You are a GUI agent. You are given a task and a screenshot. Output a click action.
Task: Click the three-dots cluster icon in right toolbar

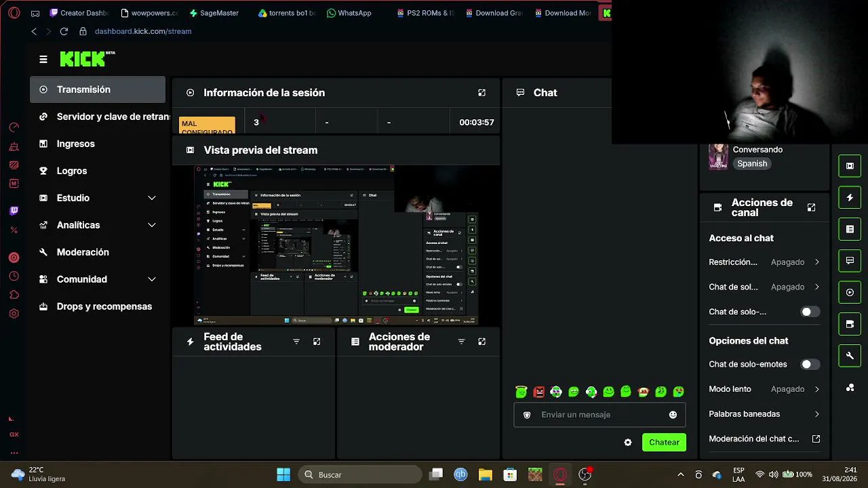pyautogui.click(x=850, y=388)
